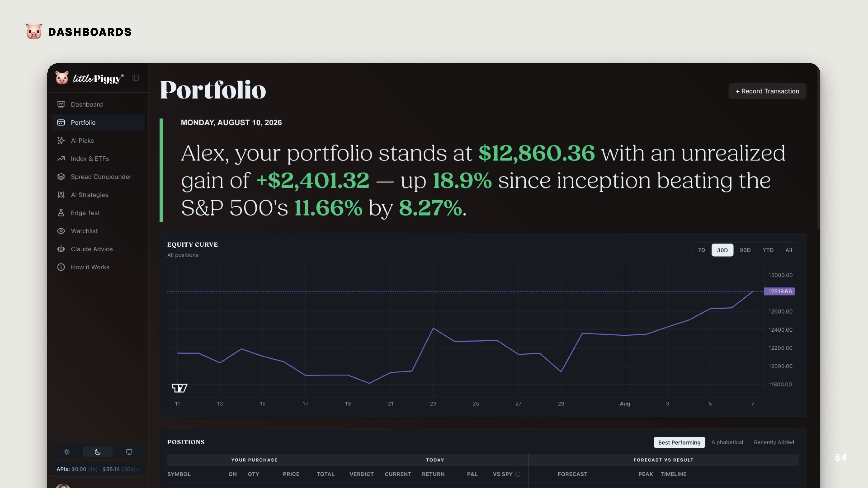Viewport: 868px width, 488px height.
Task: Open Spread Compounder layers icon
Action: [x=61, y=177]
